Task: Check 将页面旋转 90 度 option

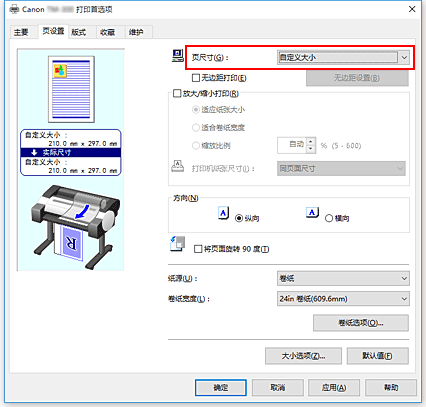Action: [x=198, y=249]
